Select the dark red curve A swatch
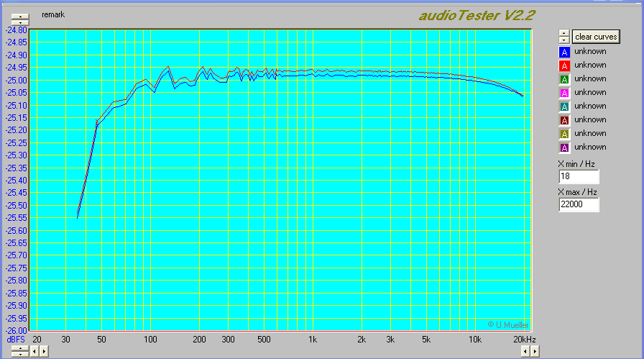The image size is (644, 359). point(564,120)
